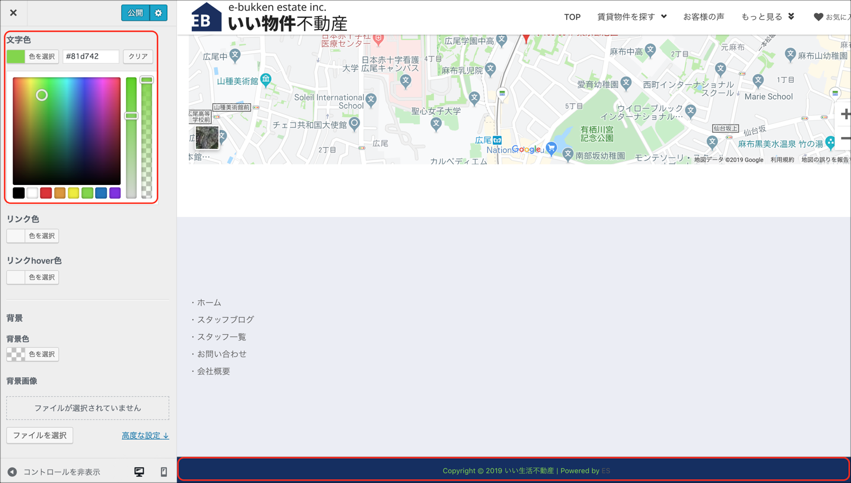851x483 pixels.
Task: Click the hex color code input field
Action: [90, 57]
